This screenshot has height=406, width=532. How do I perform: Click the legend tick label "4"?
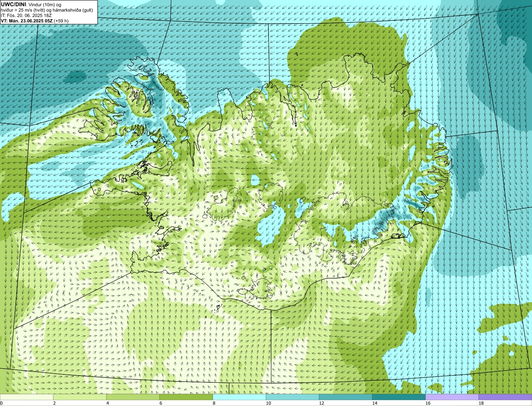click(x=108, y=403)
